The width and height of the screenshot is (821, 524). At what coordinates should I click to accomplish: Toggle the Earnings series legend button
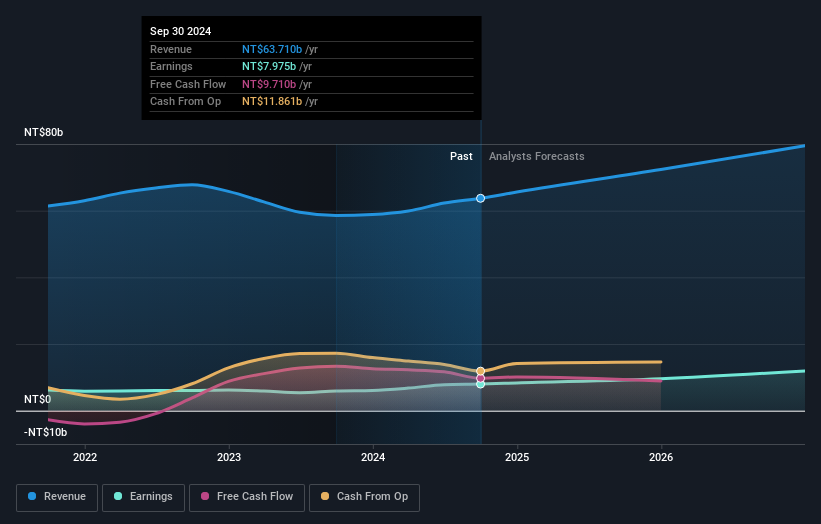143,497
